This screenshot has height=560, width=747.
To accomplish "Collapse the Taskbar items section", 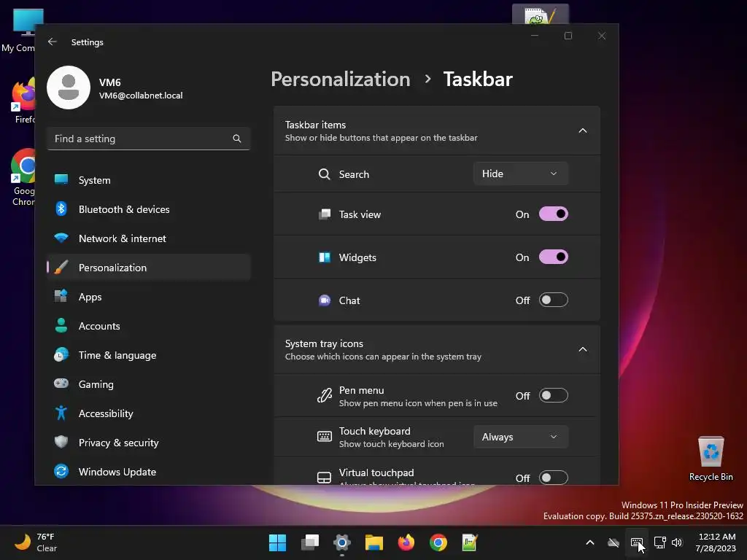I will (x=583, y=131).
